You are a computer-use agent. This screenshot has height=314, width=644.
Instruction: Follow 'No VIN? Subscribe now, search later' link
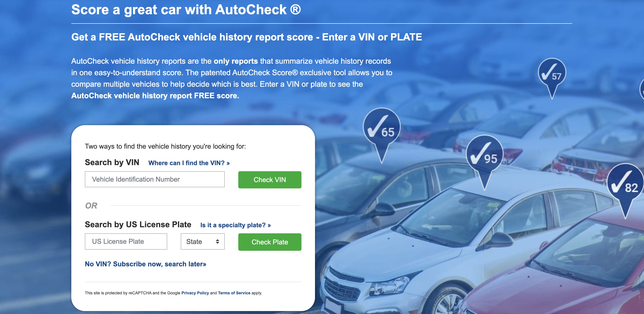point(145,264)
